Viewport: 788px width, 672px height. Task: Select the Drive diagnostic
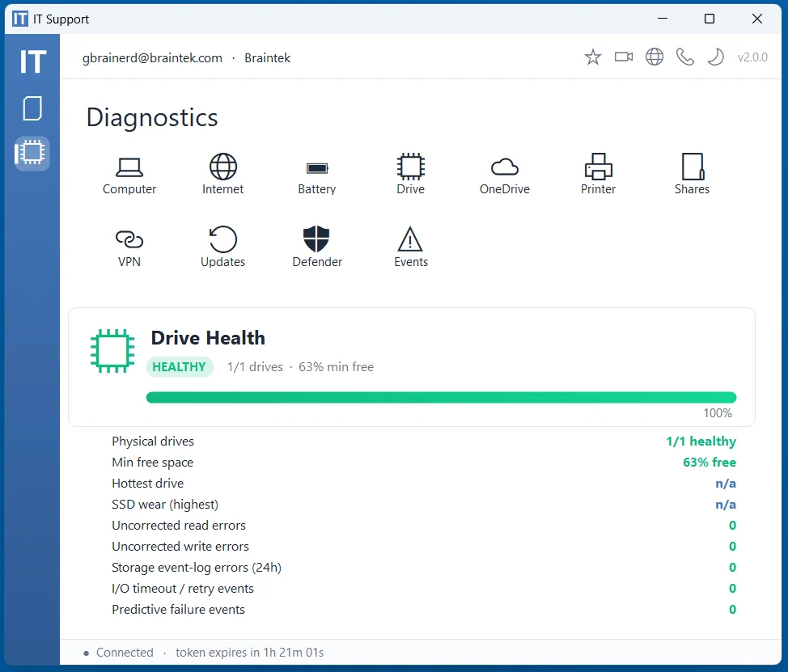pyautogui.click(x=410, y=175)
